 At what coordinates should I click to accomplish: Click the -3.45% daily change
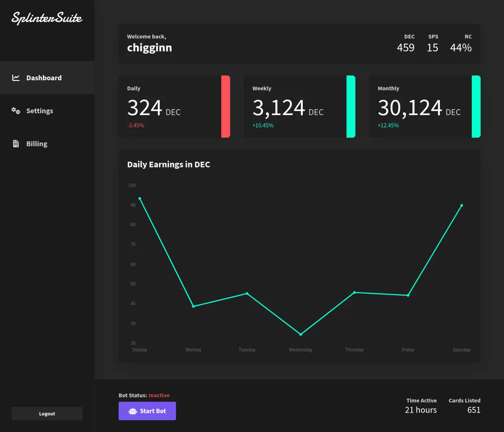coord(135,126)
